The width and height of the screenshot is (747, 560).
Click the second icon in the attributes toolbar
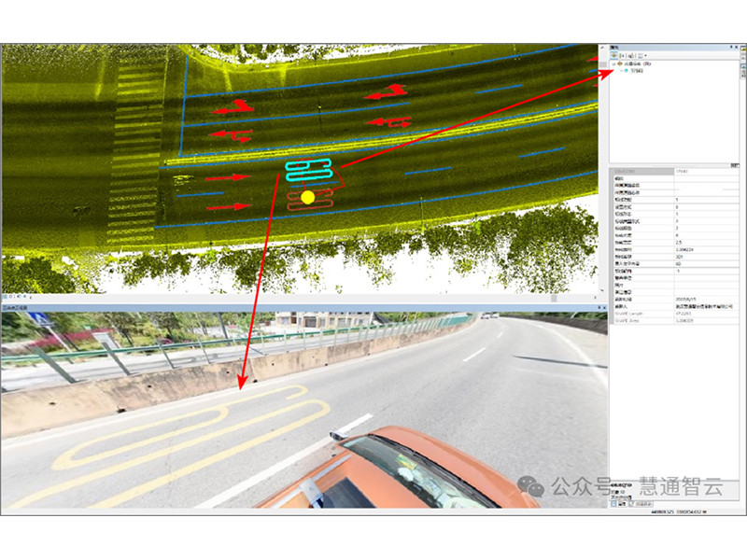pos(623,56)
